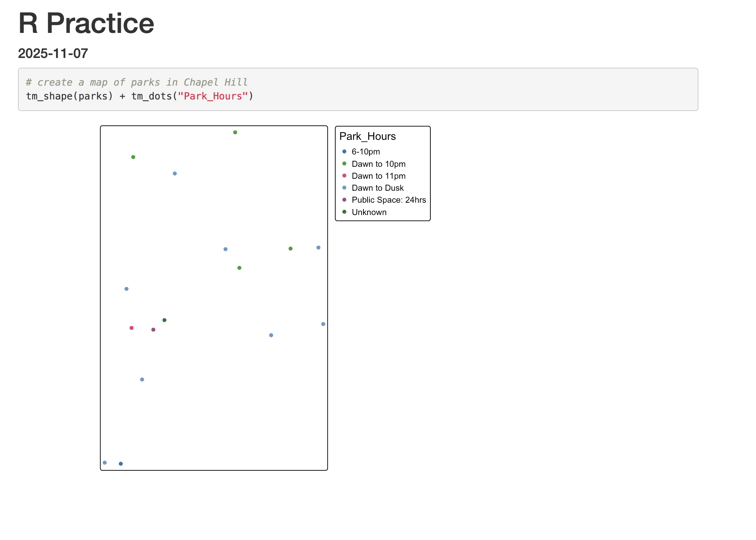Click the purple Public Space legend swatch
The image size is (756, 540).
tap(344, 200)
